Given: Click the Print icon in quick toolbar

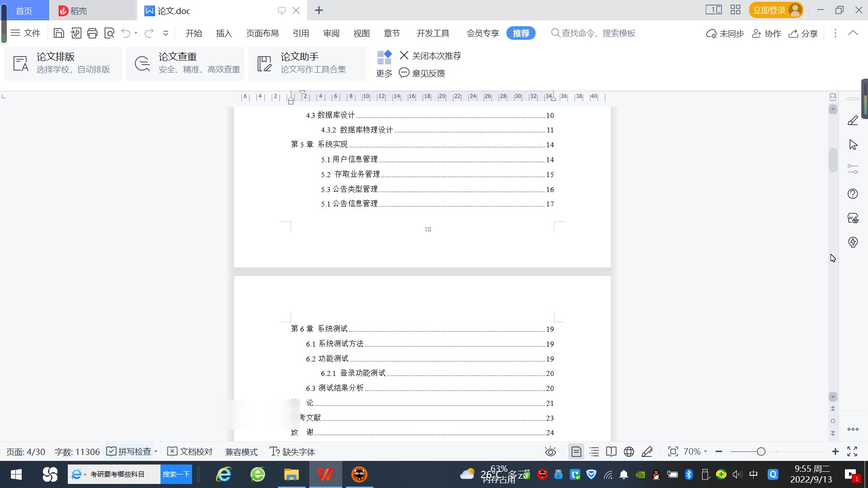Looking at the screenshot, I should 92,33.
